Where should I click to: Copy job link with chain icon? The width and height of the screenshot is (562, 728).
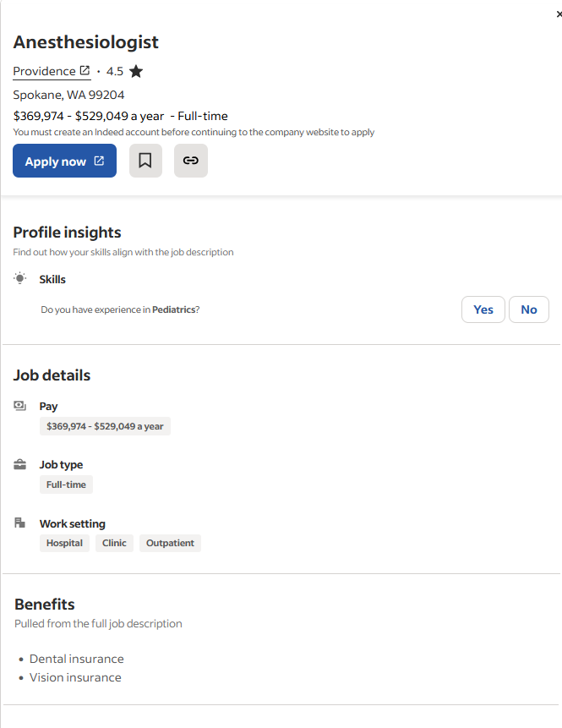(191, 161)
